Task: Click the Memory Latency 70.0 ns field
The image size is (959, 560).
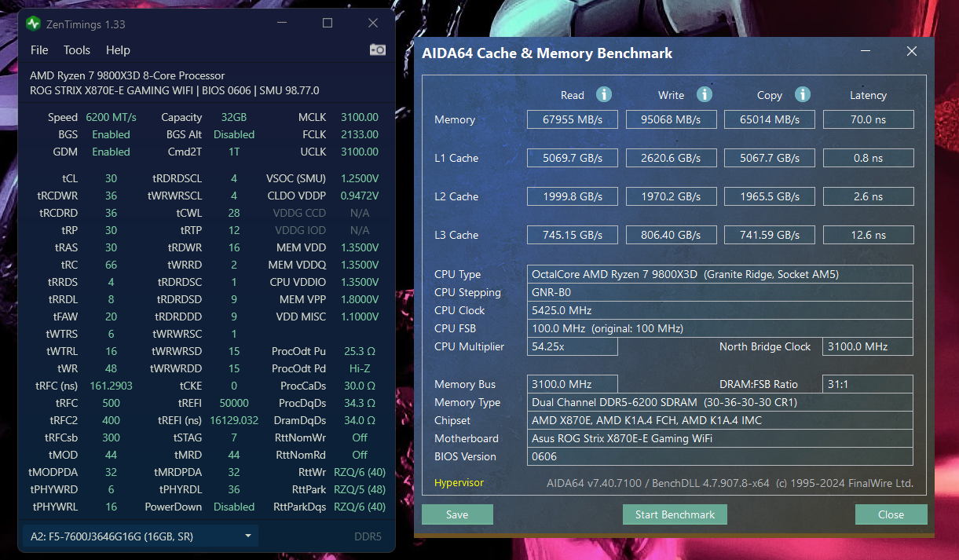Action: (x=869, y=119)
